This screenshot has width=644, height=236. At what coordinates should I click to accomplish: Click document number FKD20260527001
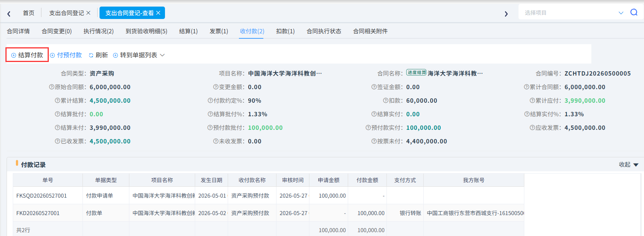point(38,213)
